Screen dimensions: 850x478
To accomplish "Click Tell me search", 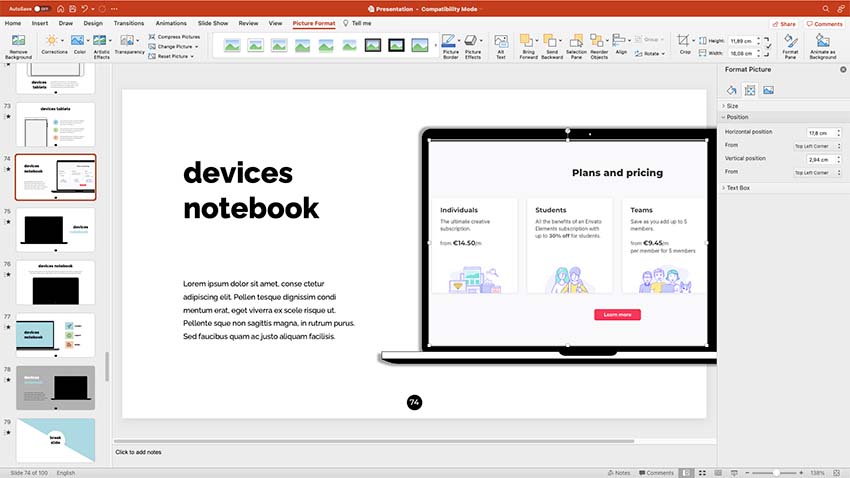I will coord(357,23).
